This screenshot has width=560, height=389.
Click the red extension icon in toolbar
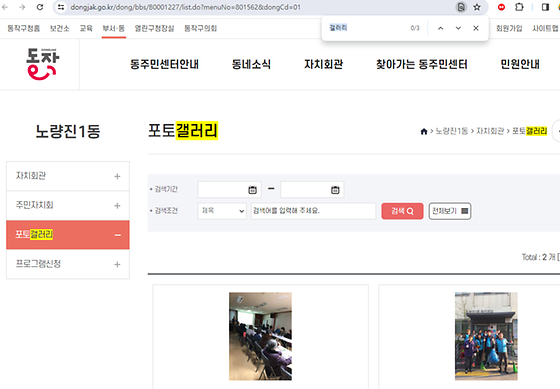(x=501, y=7)
